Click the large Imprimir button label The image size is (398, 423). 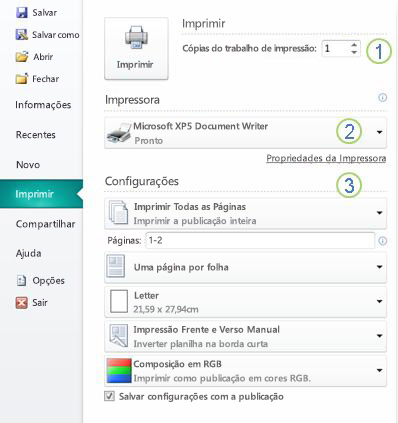(135, 64)
